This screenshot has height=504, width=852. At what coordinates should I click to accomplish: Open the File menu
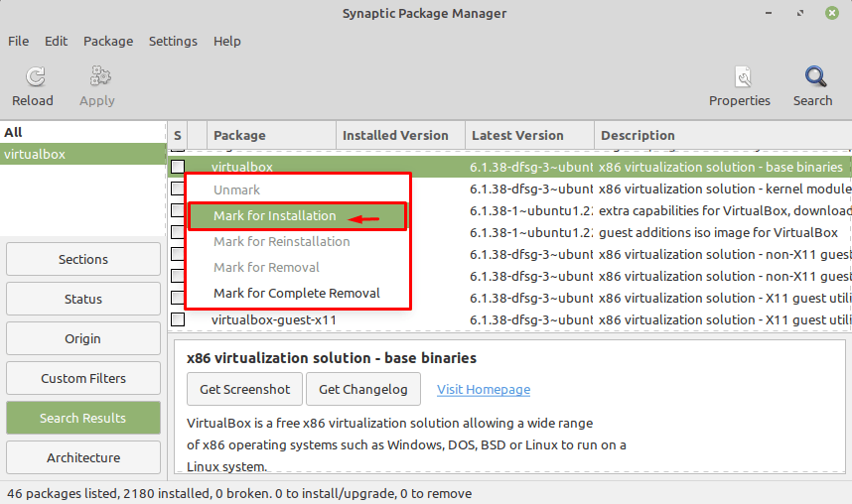point(19,42)
